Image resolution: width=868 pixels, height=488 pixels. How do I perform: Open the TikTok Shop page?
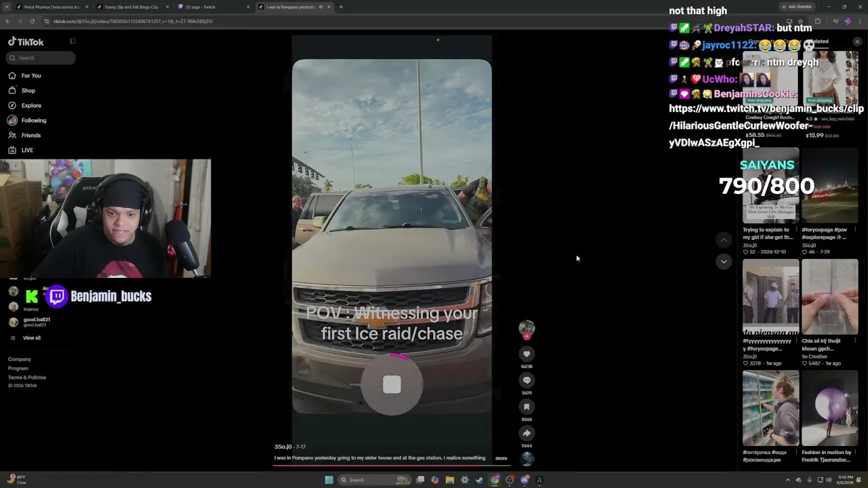coord(22,90)
